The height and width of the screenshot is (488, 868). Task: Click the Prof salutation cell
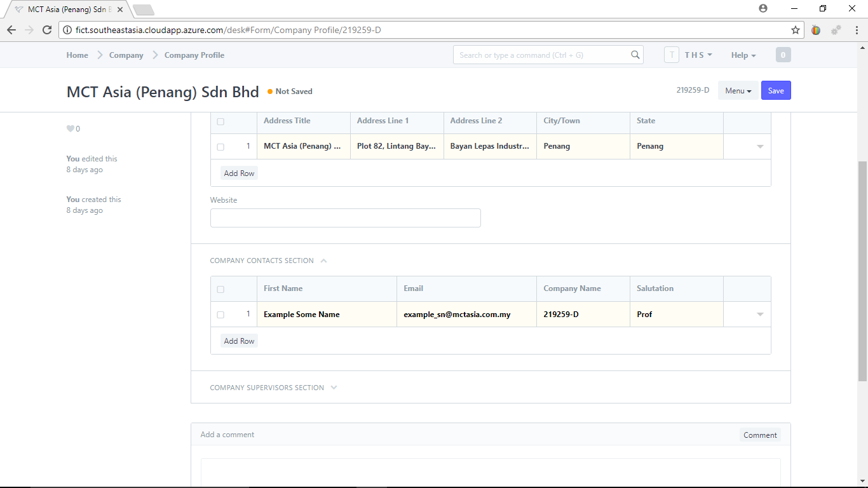tap(677, 314)
